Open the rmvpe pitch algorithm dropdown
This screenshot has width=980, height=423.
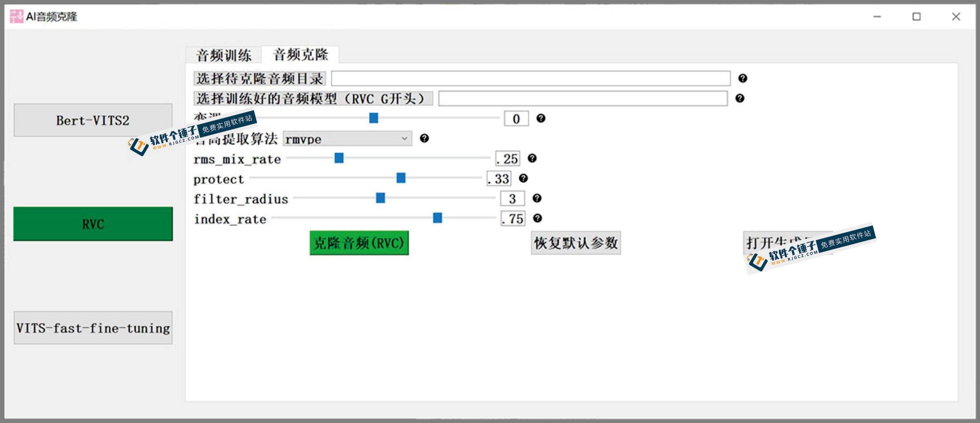[347, 139]
